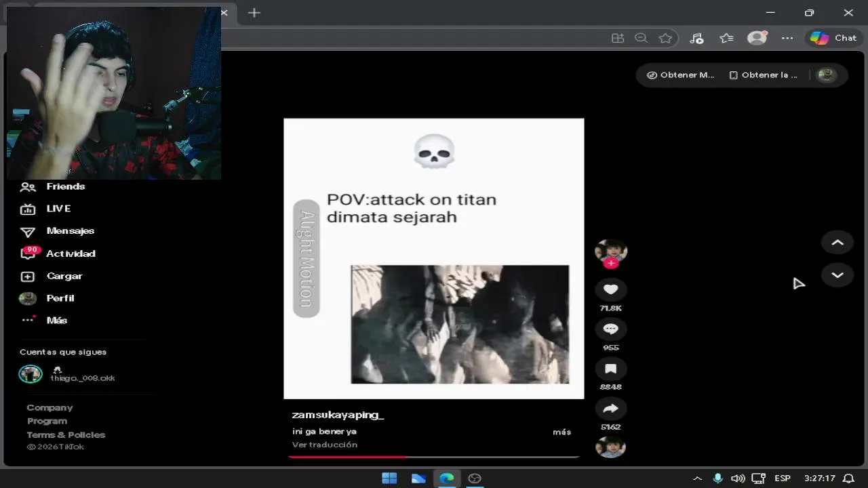Image resolution: width=868 pixels, height=488 pixels.
Task: Open zamsukayaping_ profile link
Action: click(338, 415)
